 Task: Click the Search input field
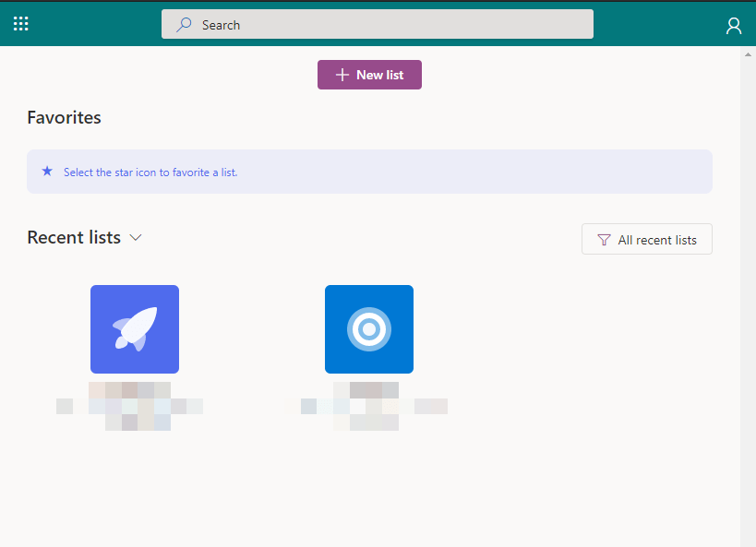[388, 25]
